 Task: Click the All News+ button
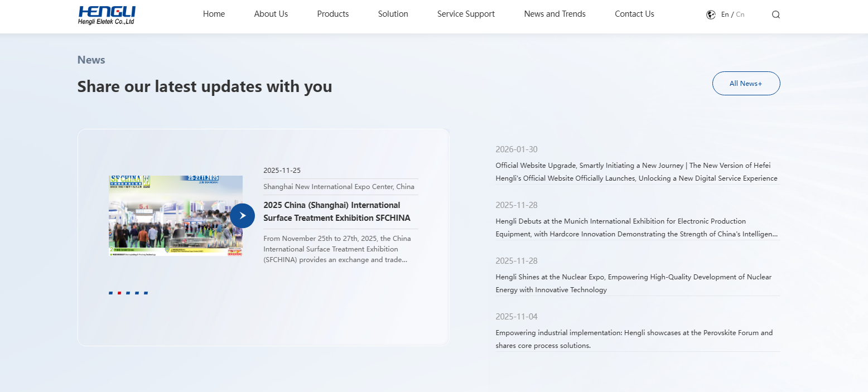pyautogui.click(x=746, y=83)
